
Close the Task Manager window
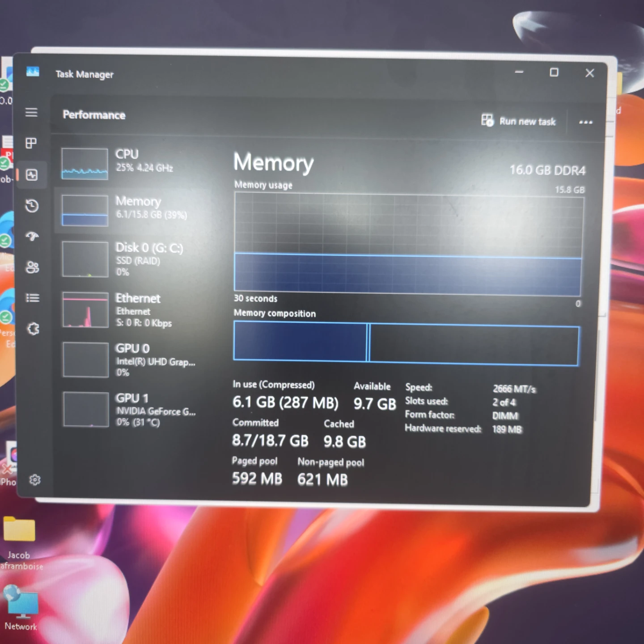point(590,73)
